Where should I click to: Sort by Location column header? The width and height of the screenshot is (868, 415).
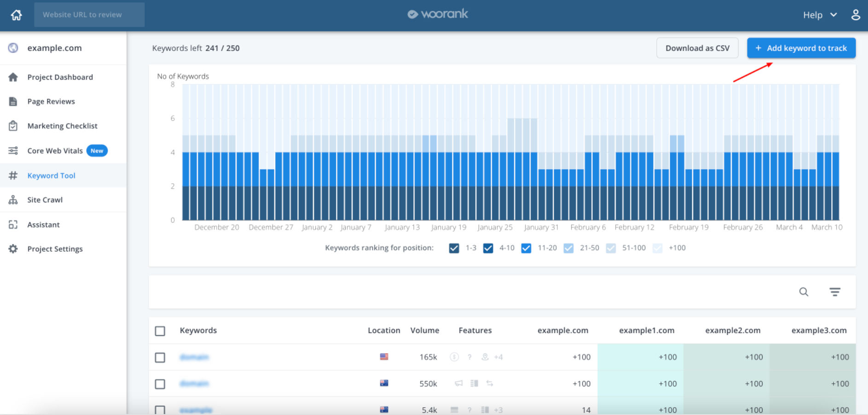(384, 330)
